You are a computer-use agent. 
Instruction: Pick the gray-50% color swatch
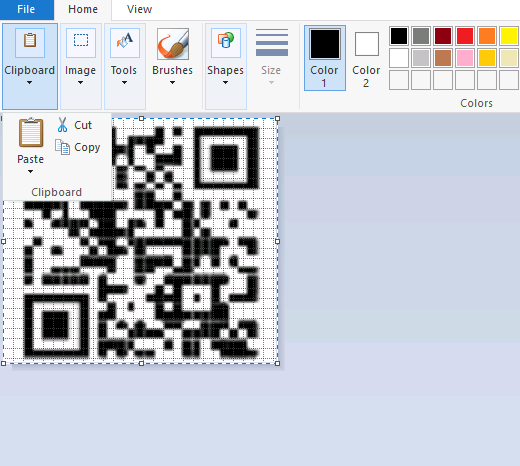[421, 36]
